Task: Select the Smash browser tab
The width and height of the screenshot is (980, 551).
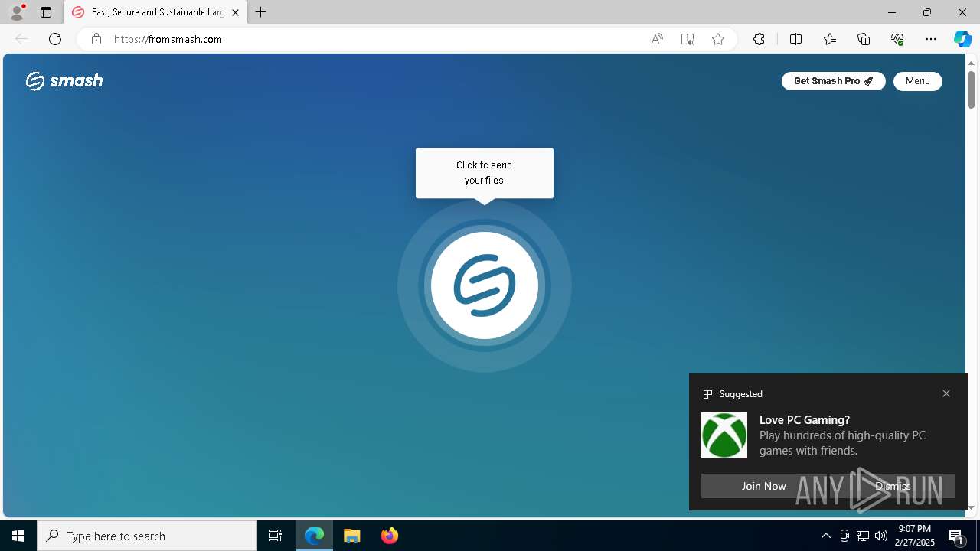Action: coord(156,12)
